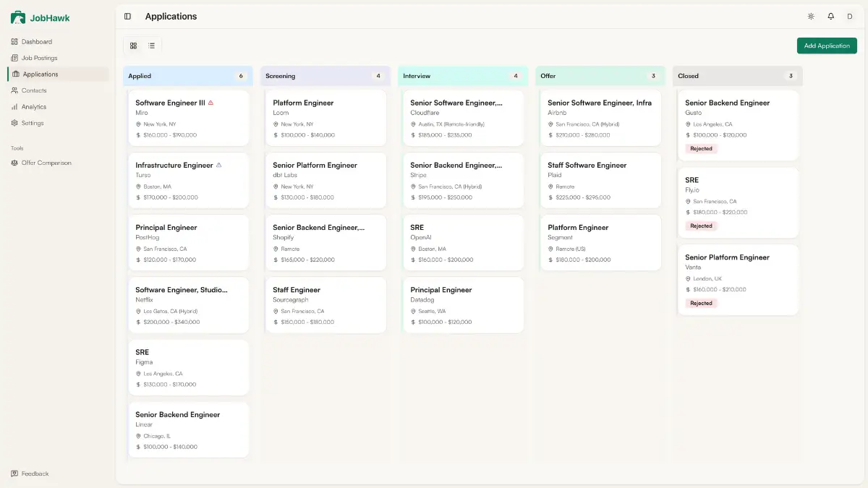868x488 pixels.
Task: Click London, UK location on Vanta card
Action: 707,278
